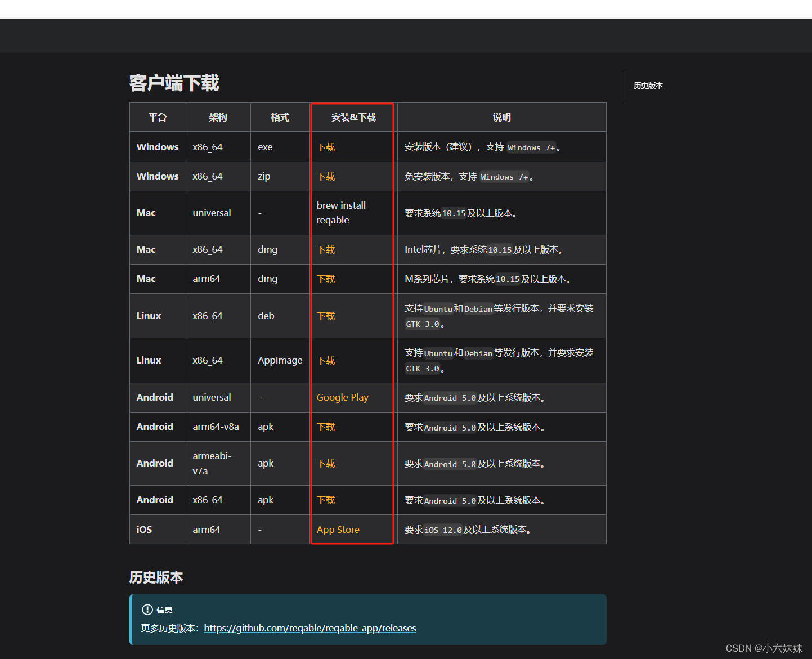Click the 'GTK 3.0' tag in deb row
This screenshot has height=659, width=812.
(x=423, y=324)
